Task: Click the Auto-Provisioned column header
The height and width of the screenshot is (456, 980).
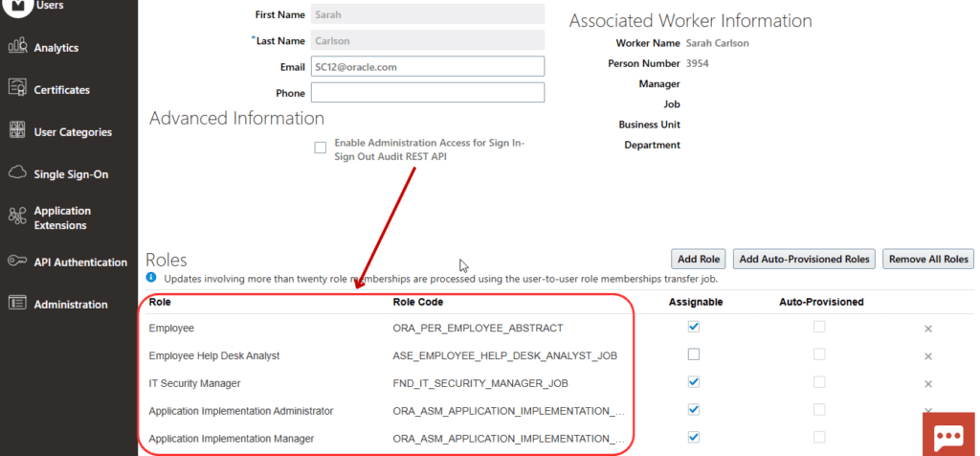Action: click(821, 302)
